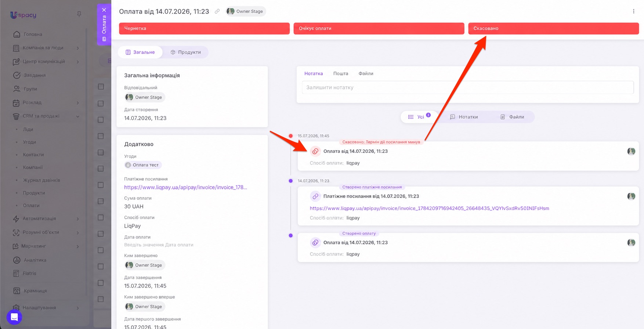Switch to the Продукти tab
Image resolution: width=644 pixels, height=329 pixels.
[186, 52]
